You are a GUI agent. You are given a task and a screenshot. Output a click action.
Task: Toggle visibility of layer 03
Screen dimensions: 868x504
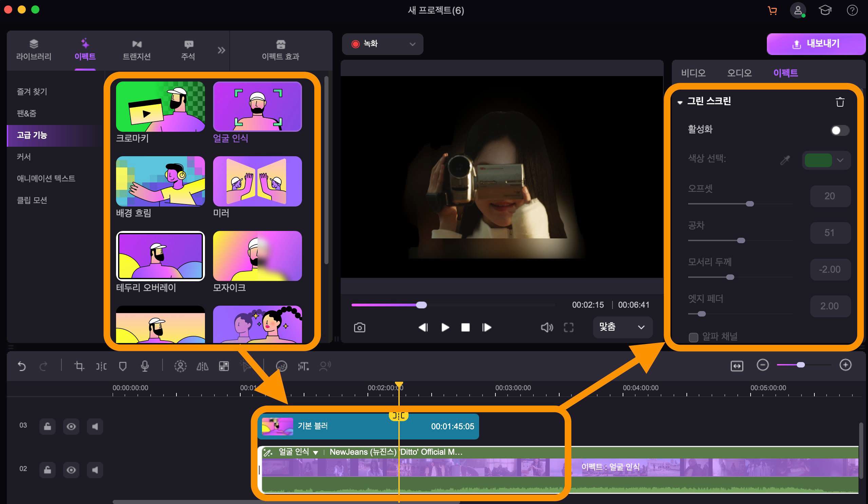click(71, 427)
